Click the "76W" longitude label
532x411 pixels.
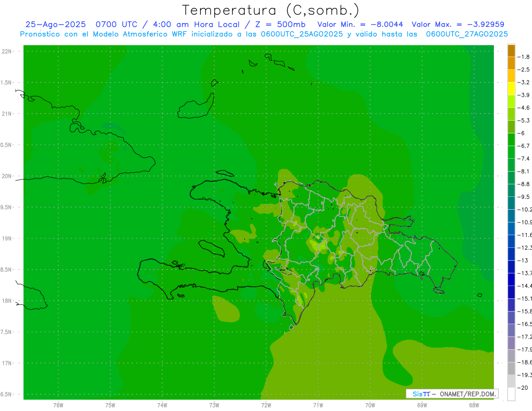pyautogui.click(x=58, y=405)
